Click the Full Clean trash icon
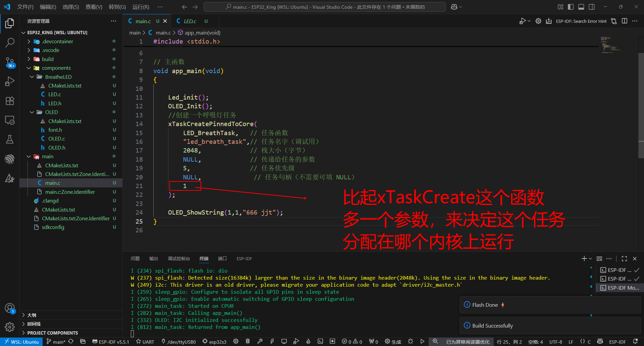The width and height of the screenshot is (644, 346). (248, 341)
